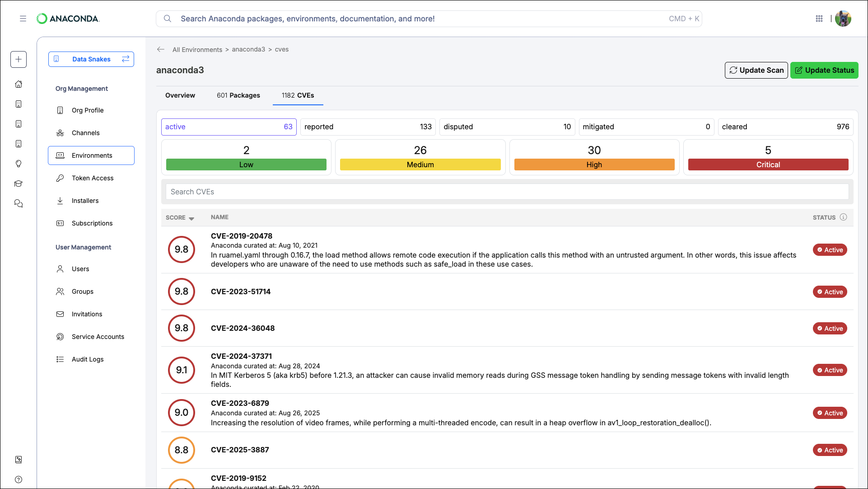Select Environments in sidebar
868x489 pixels.
91,155
